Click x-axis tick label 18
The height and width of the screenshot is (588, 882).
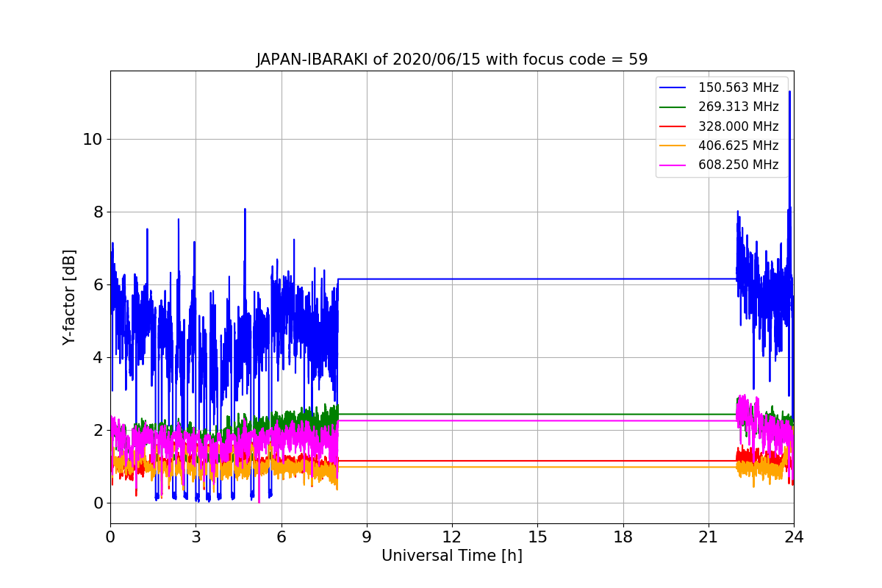click(x=623, y=537)
